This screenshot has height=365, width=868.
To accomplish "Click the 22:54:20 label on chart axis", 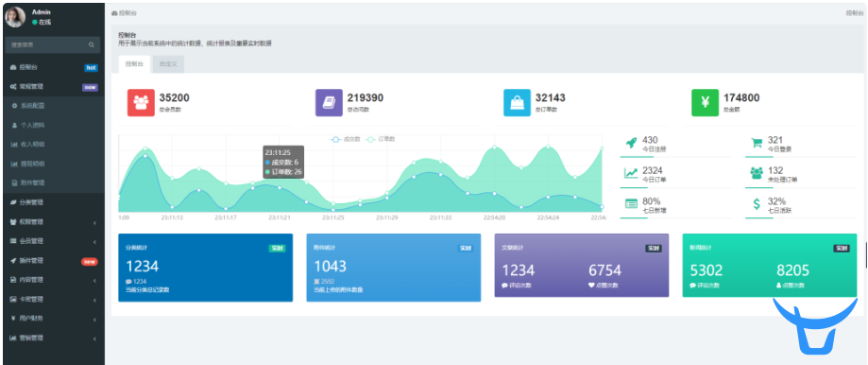I will pos(494,218).
